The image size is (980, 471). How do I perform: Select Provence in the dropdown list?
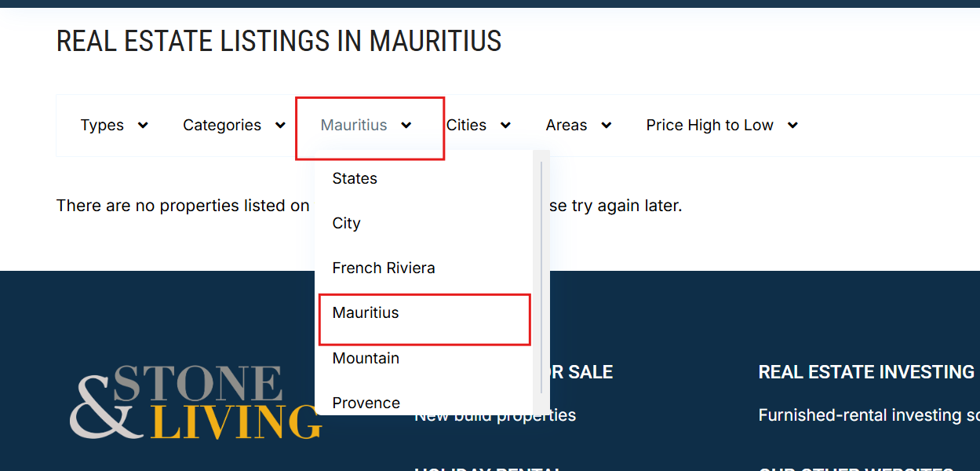point(366,403)
